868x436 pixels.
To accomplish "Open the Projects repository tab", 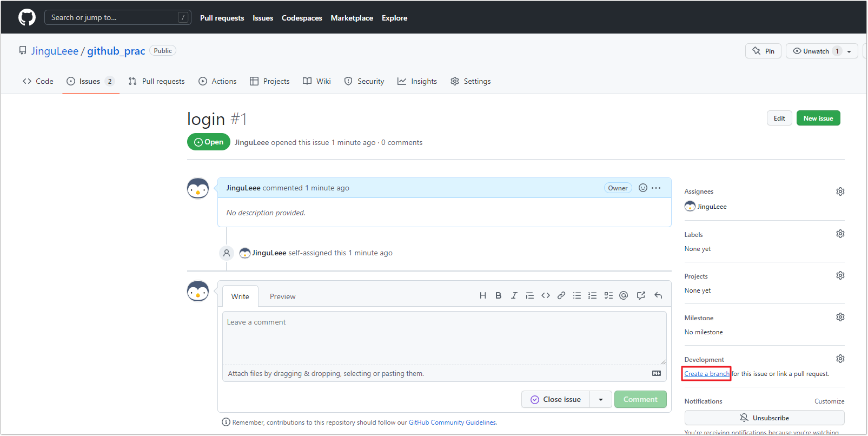I will pos(269,81).
